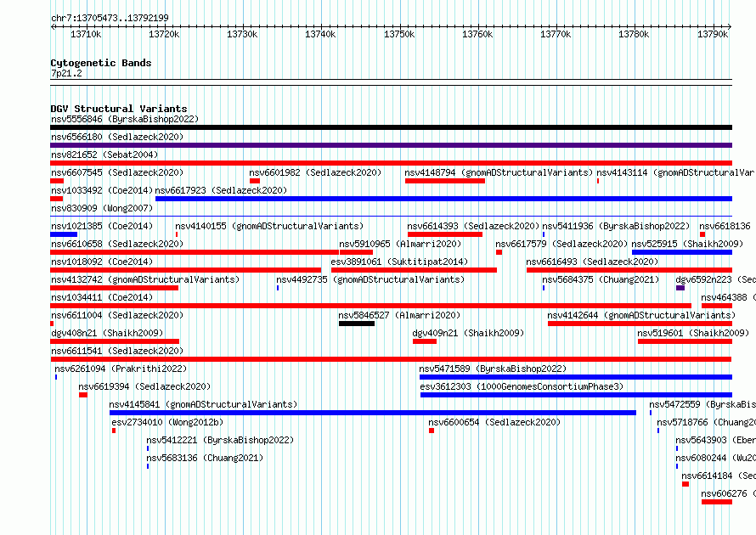Click nsv5846527 (Almarri2020) label
The height and width of the screenshot is (535, 756).
tap(399, 315)
